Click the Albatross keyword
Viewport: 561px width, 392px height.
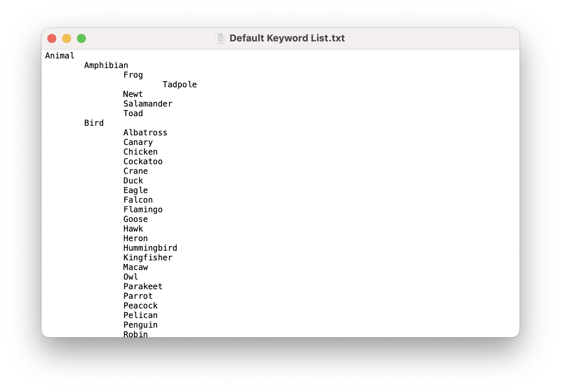tap(145, 133)
